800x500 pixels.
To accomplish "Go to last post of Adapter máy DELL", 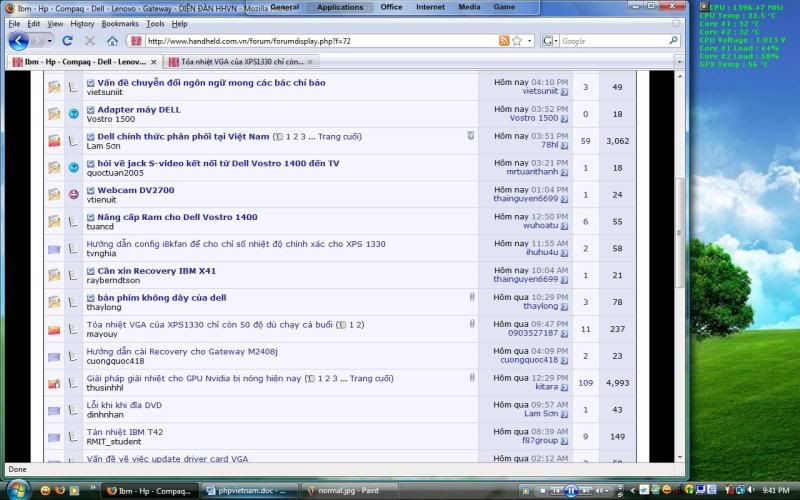I will click(564, 118).
